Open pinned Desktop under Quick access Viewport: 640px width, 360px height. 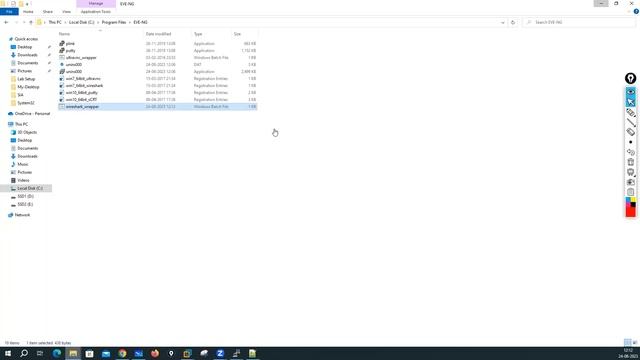(x=24, y=47)
